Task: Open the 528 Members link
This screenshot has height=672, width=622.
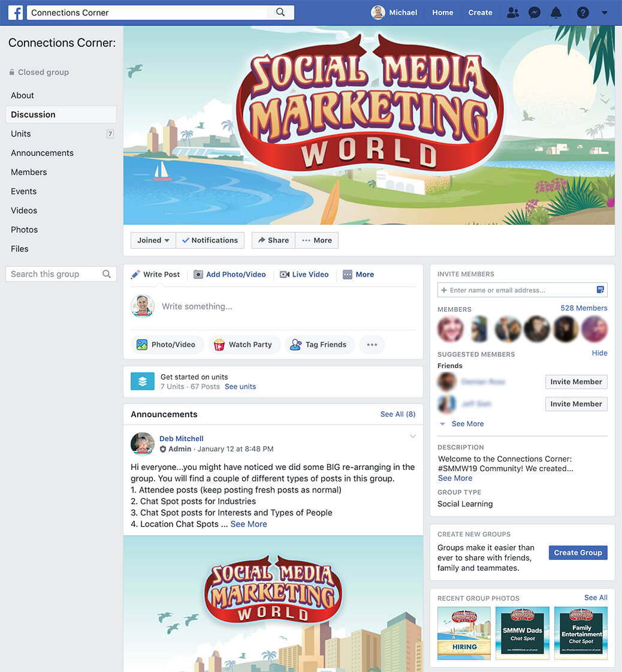Action: coord(584,308)
